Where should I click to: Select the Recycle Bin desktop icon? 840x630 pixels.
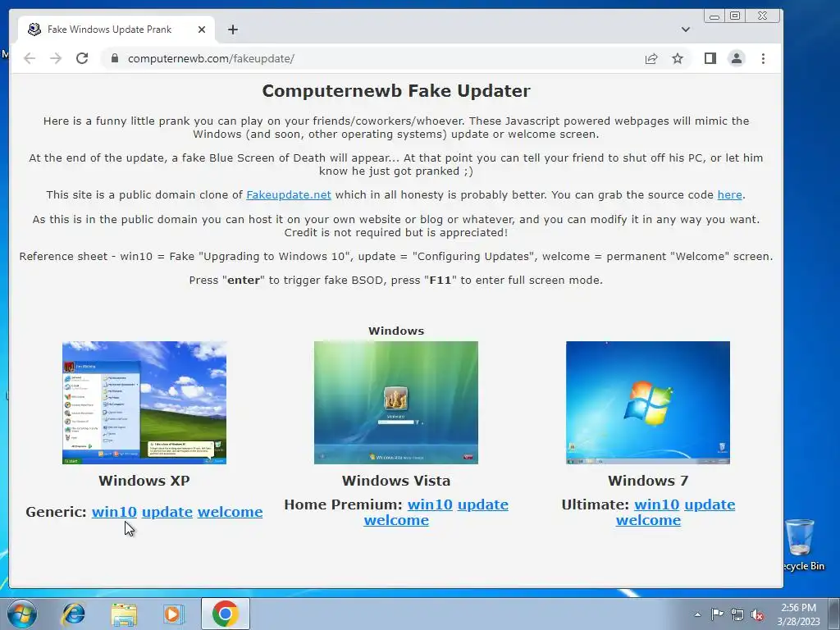tap(802, 545)
